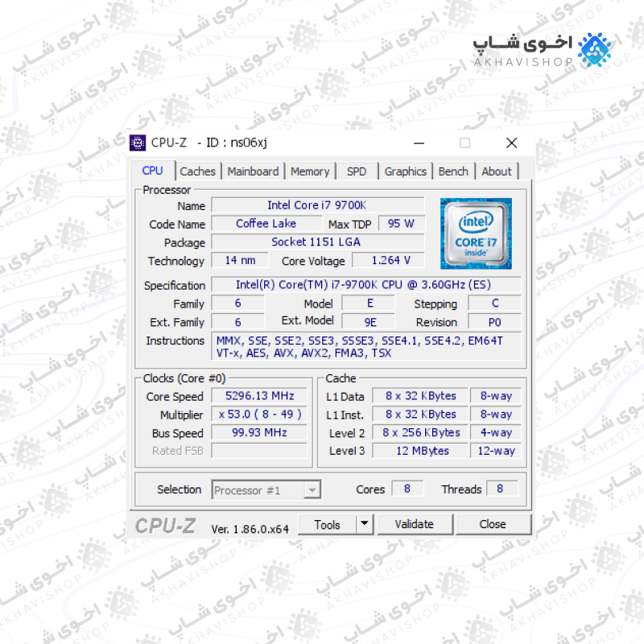Click the Bus Speed value '99.93 MHz'

[x=259, y=432]
